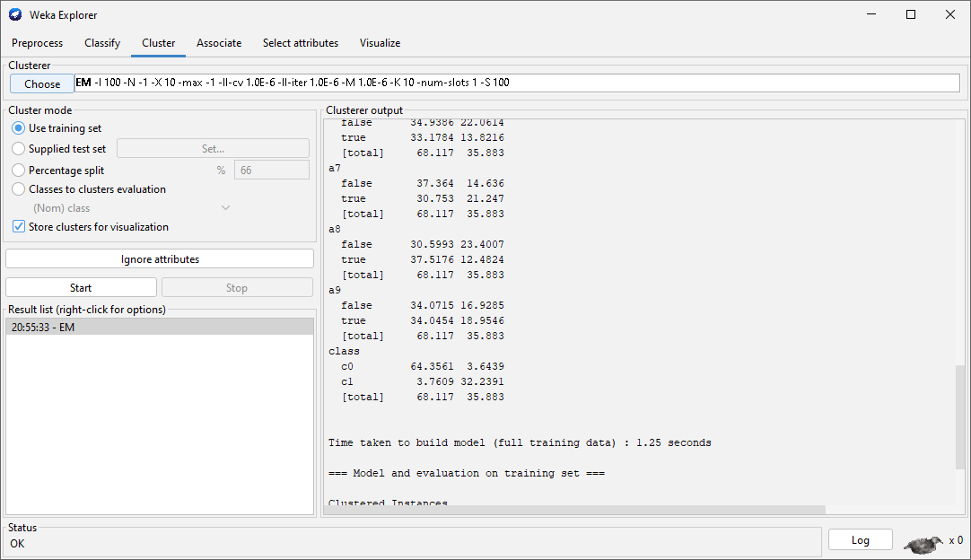Select the Supplied test set radio button
This screenshot has height=560, width=971.
click(x=19, y=149)
